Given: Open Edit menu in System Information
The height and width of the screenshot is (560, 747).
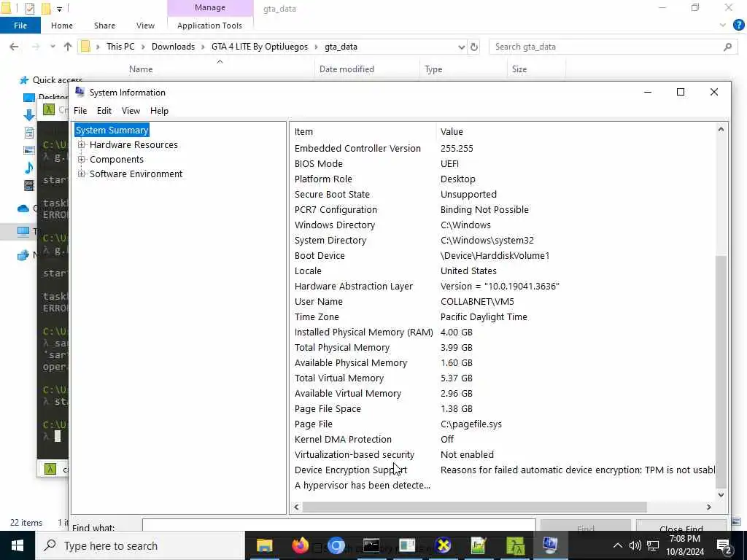Looking at the screenshot, I should [x=104, y=111].
